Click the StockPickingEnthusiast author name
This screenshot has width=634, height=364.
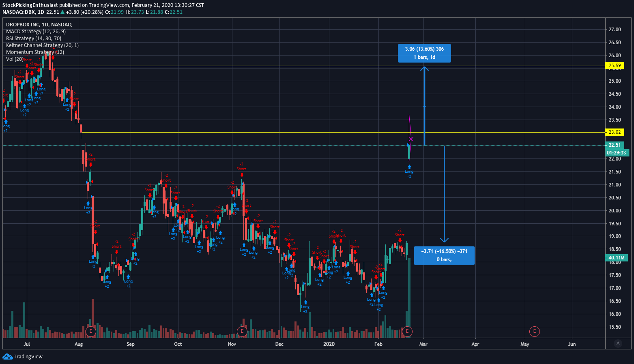click(30, 5)
